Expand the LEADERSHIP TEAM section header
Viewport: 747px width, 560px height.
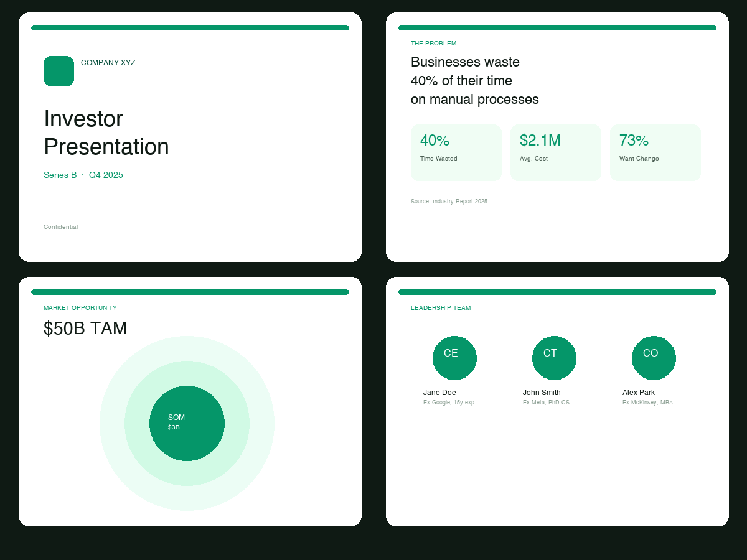point(441,307)
